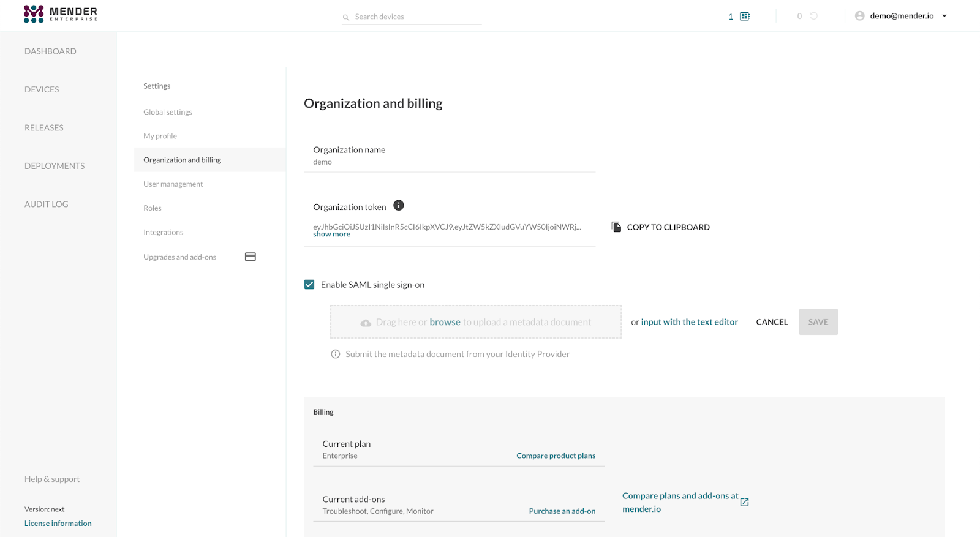980x537 pixels.
Task: Open the pending devices icon in header
Action: [745, 17]
